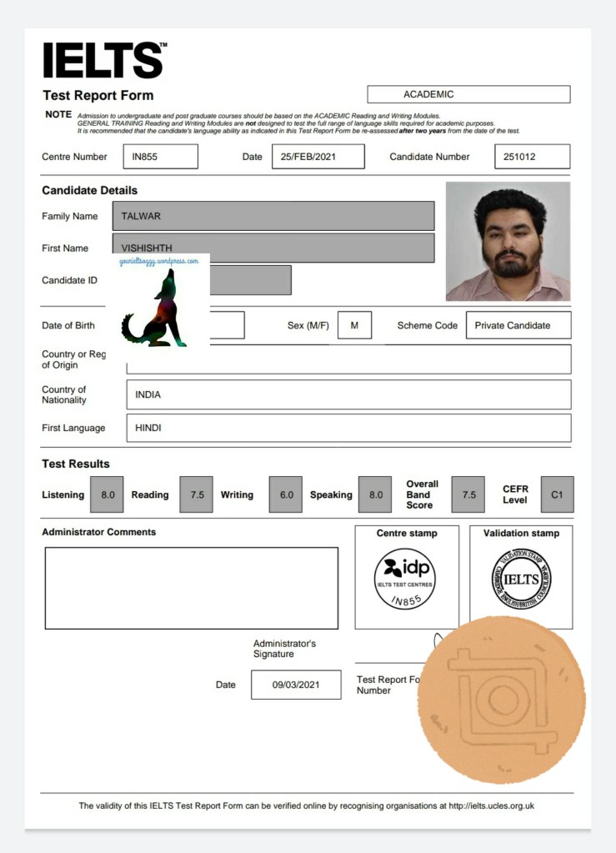Click the Country of Nationality INDIA field
This screenshot has height=853, width=616.
pos(348,394)
